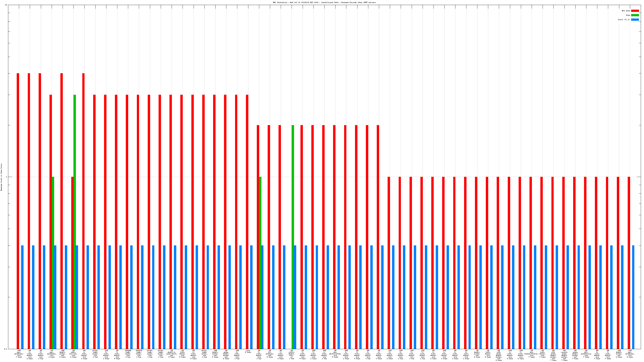Click the bl.spamcop.net 5 hops axis label
This screenshot has width=644, height=362.
coord(270,354)
